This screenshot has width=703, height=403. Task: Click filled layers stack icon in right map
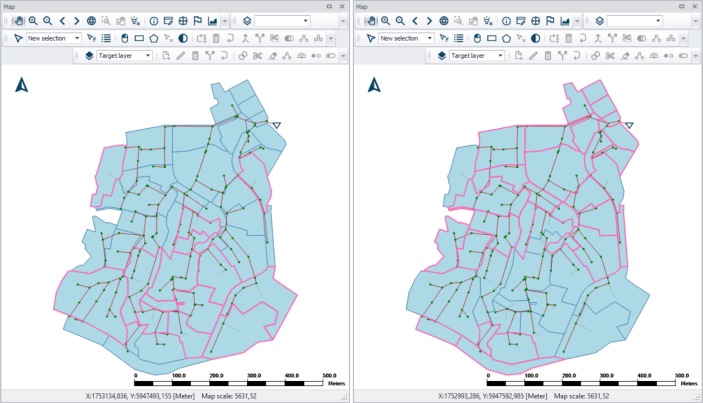pyautogui.click(x=442, y=56)
